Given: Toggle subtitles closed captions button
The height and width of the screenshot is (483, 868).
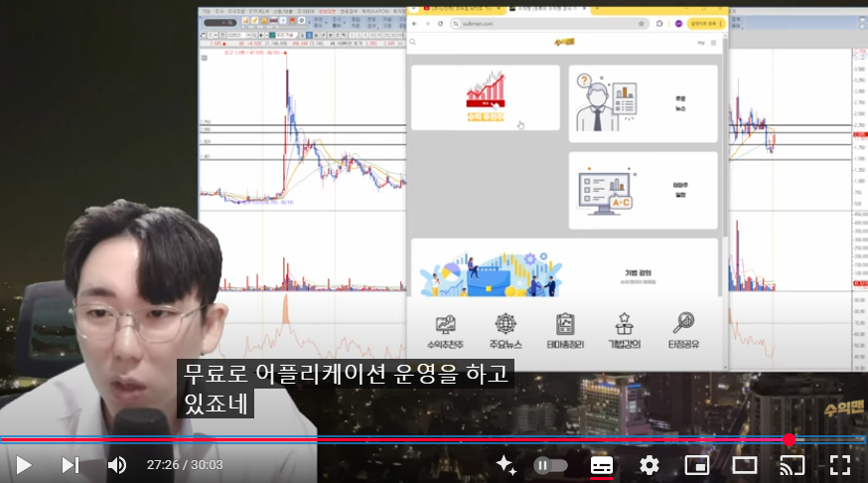Looking at the screenshot, I should click(x=602, y=465).
